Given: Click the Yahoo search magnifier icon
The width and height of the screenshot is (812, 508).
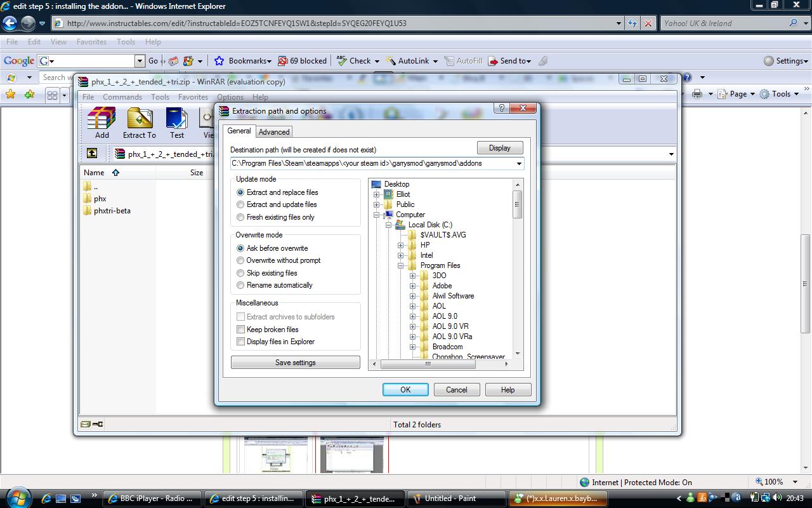Looking at the screenshot, I should (x=794, y=23).
